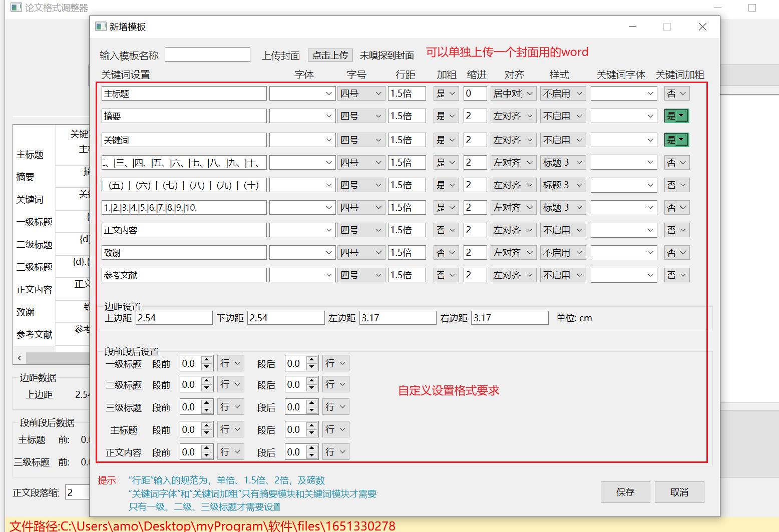Click the （五）|（六） heading pattern field

click(184, 185)
